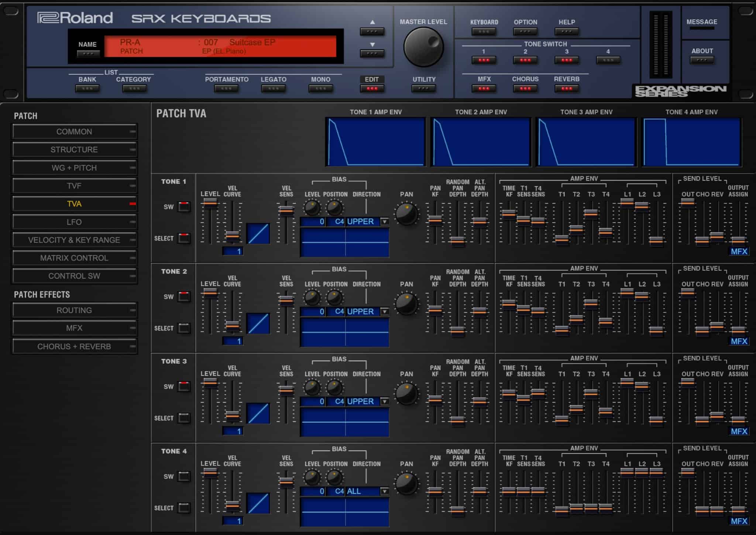Open Tone 3 bias direction dropdown
The width and height of the screenshot is (756, 535).
[x=385, y=401]
